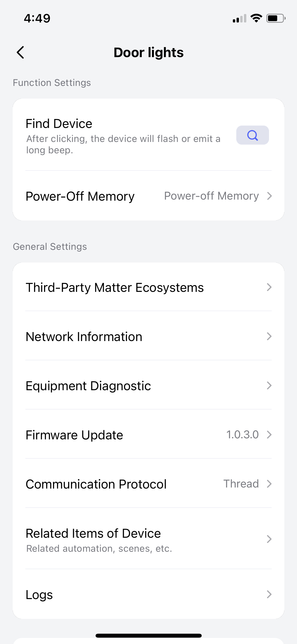Tap the Find Device magnifier icon
The image size is (297, 644).
(252, 135)
